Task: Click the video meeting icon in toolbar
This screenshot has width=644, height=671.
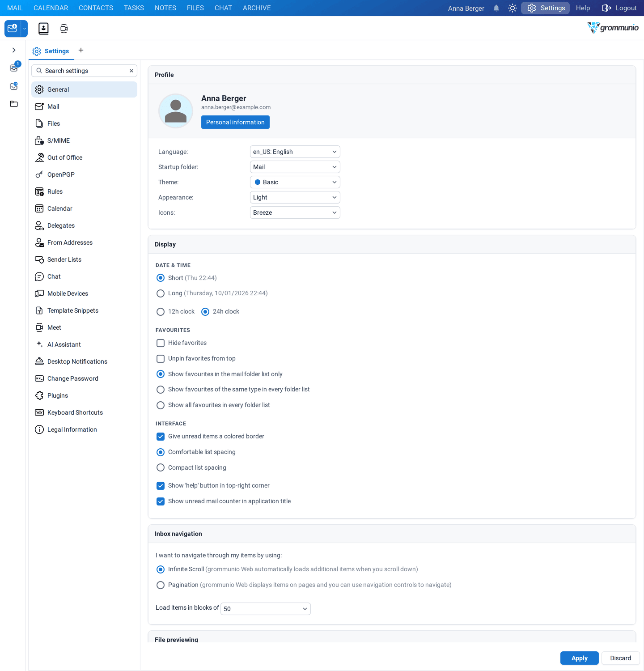Action: click(64, 29)
